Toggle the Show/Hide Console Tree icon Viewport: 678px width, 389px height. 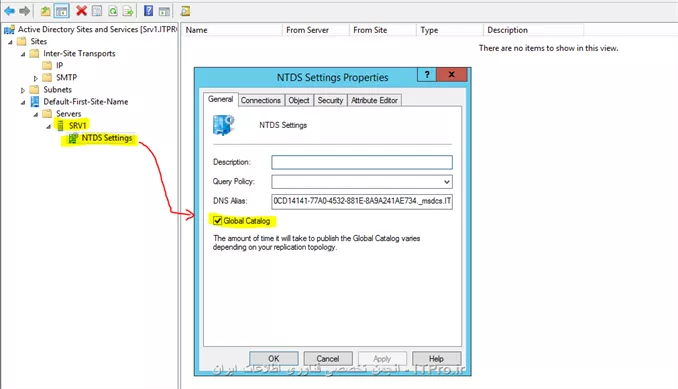point(61,11)
